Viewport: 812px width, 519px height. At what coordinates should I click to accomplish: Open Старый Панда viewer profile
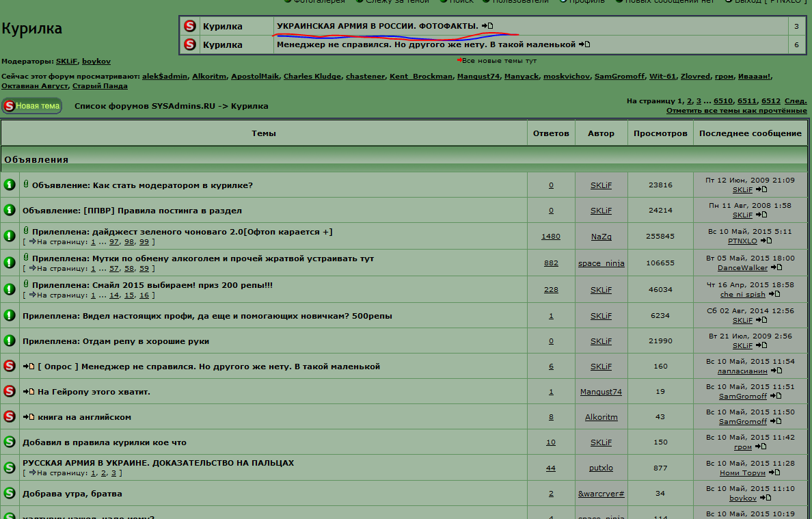coord(100,86)
